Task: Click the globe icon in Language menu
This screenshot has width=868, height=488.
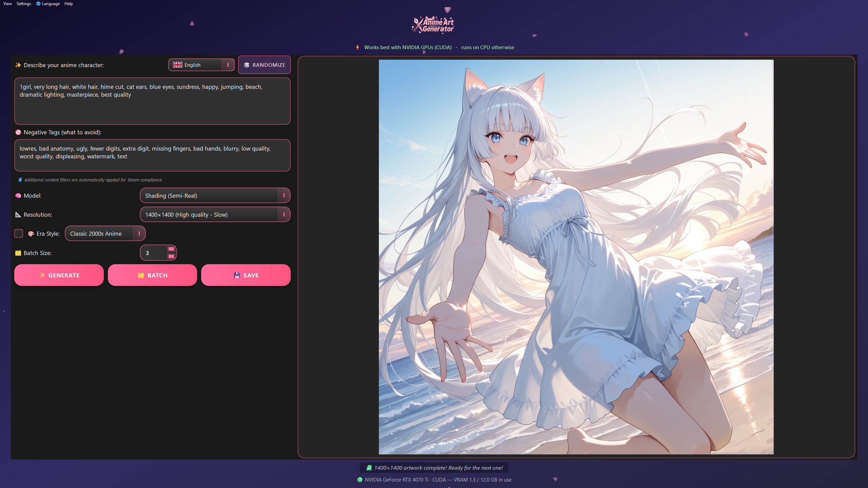Action: 38,4
